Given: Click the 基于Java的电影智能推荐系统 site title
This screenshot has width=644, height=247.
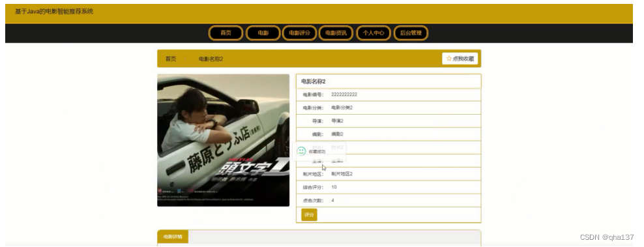Looking at the screenshot, I should pyautogui.click(x=54, y=12).
